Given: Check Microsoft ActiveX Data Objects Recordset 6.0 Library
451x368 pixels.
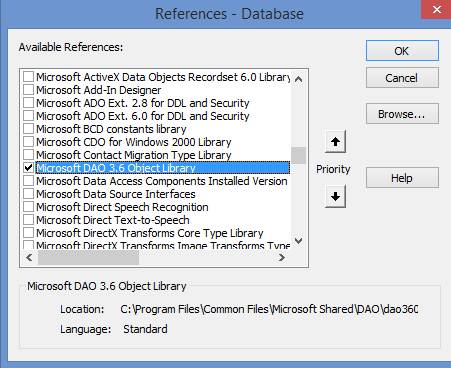Looking at the screenshot, I should [x=29, y=77].
